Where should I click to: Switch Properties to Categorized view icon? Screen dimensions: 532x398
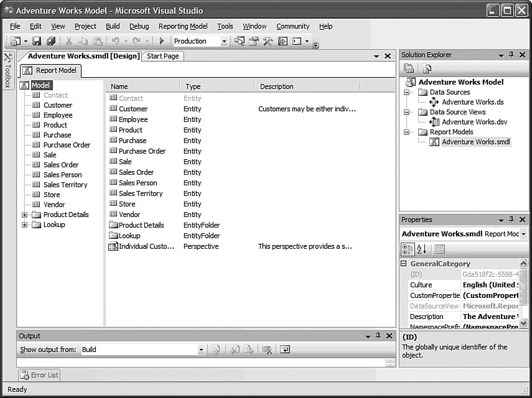click(407, 249)
